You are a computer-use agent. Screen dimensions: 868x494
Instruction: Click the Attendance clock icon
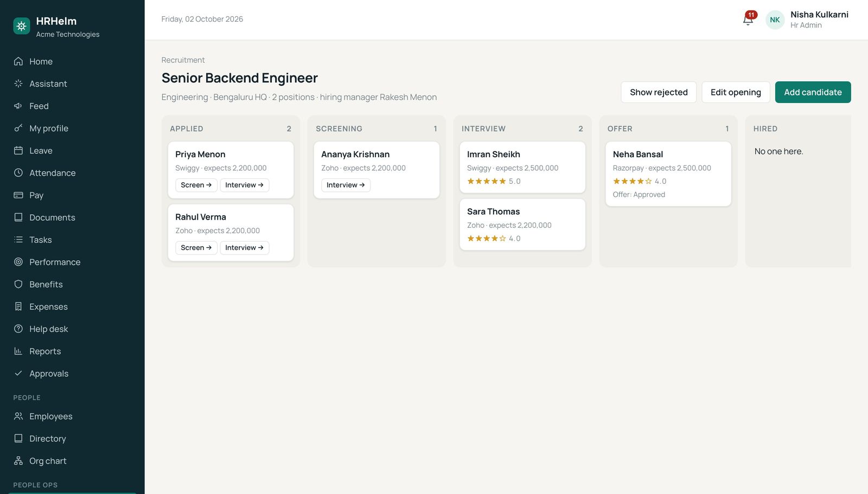(18, 172)
